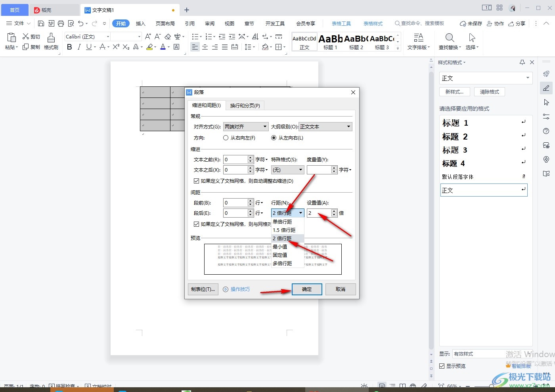Viewport: 555px width, 392px height.
Task: Click the align left icon
Action: tap(195, 47)
